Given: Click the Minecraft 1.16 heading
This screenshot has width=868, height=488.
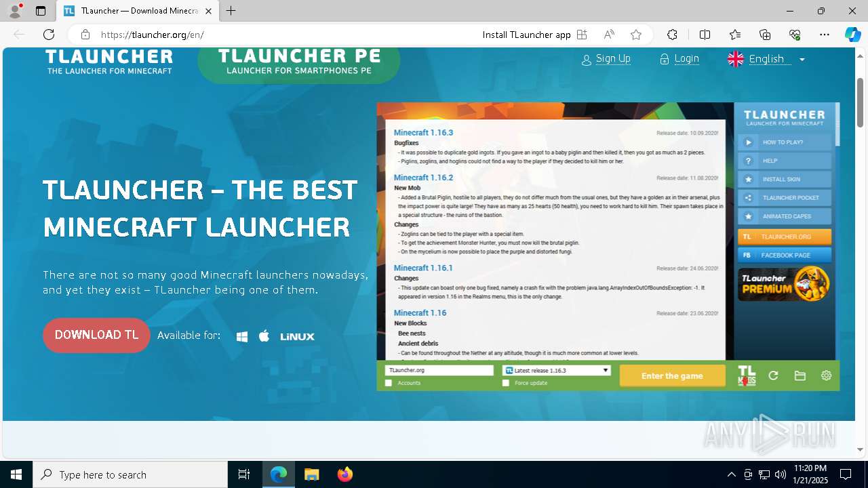Looking at the screenshot, I should pyautogui.click(x=420, y=312).
